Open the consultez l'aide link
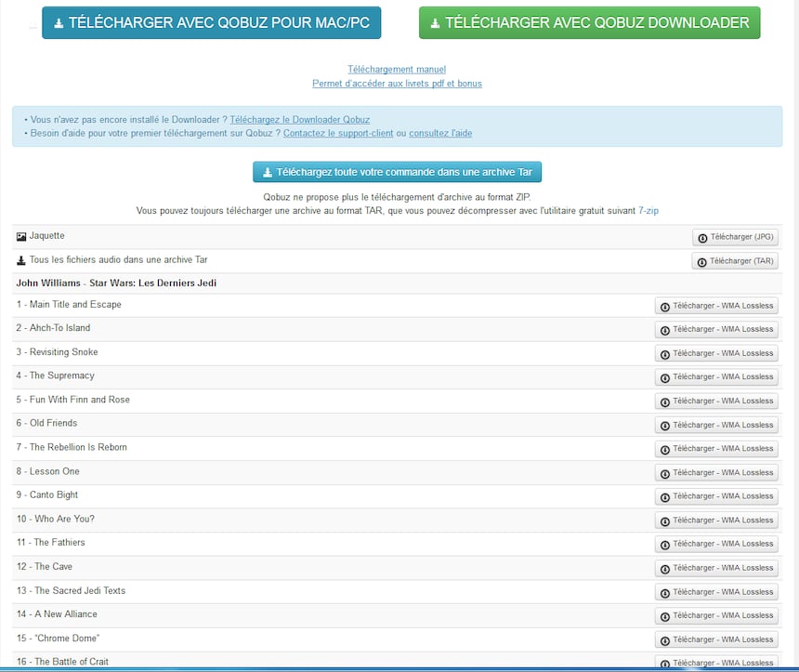The width and height of the screenshot is (799, 672). pyautogui.click(x=440, y=133)
